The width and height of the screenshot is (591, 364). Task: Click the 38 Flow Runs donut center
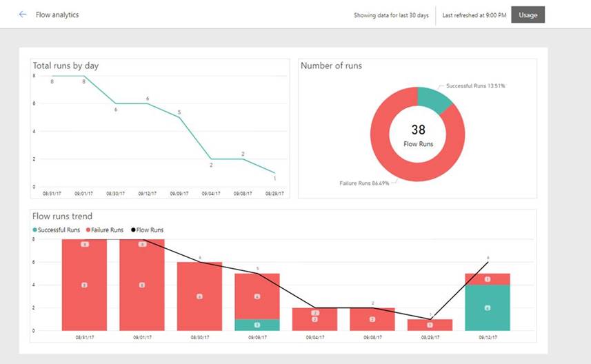pos(418,134)
